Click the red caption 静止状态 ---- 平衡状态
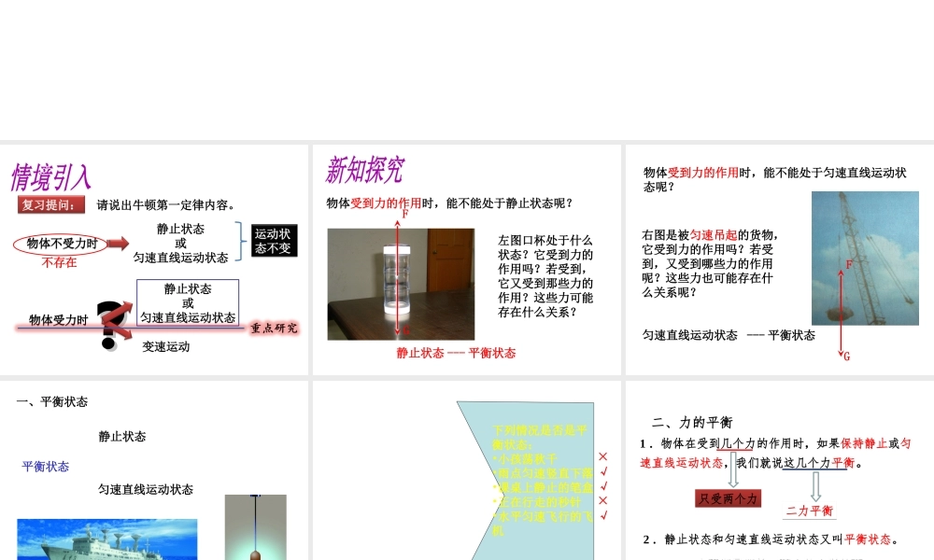The image size is (934, 560). click(x=457, y=353)
